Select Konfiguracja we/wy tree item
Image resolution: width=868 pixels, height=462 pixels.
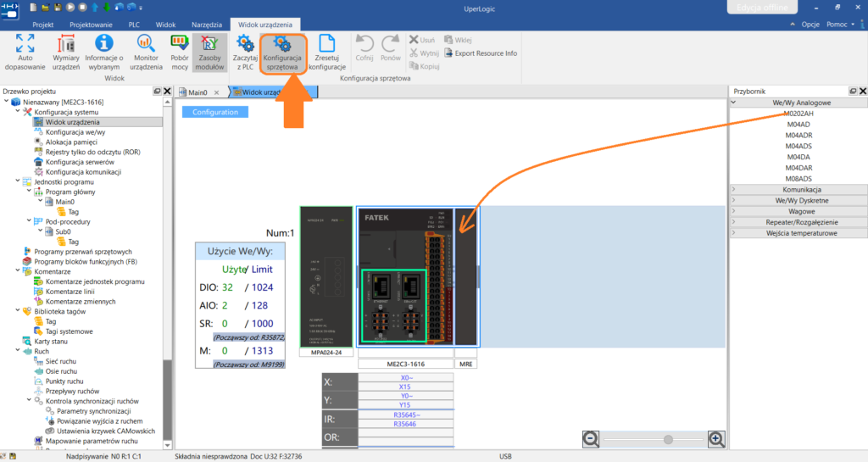point(75,131)
